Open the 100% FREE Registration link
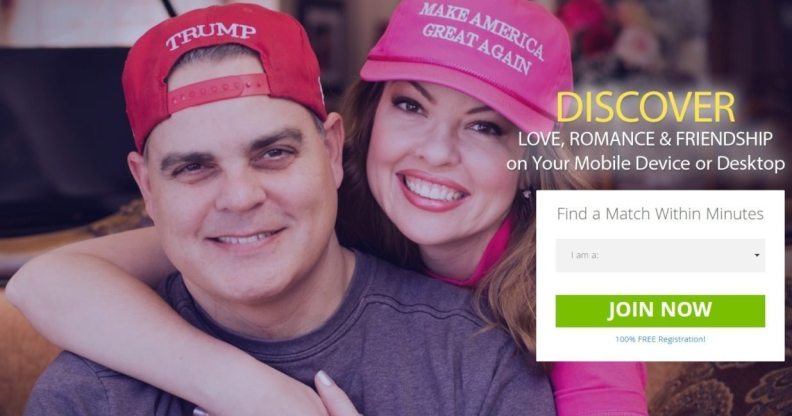This screenshot has height=416, width=792. (660, 339)
